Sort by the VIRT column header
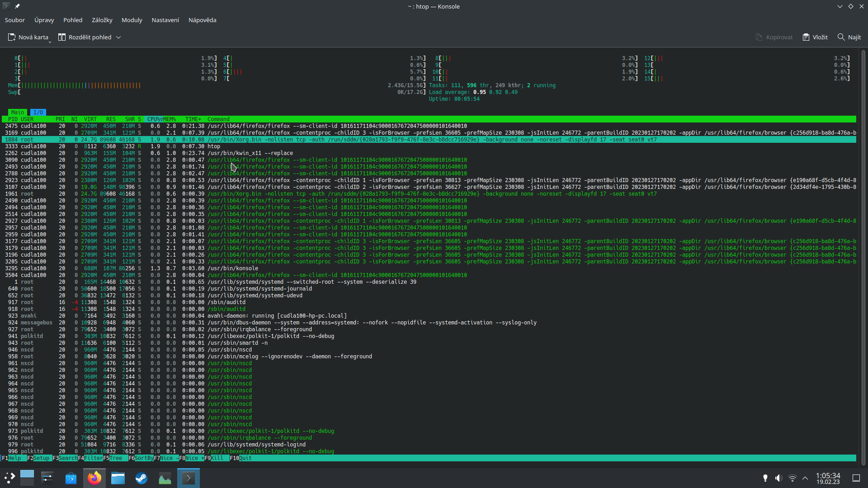Screen dimensions: 868x488 (x=90, y=119)
